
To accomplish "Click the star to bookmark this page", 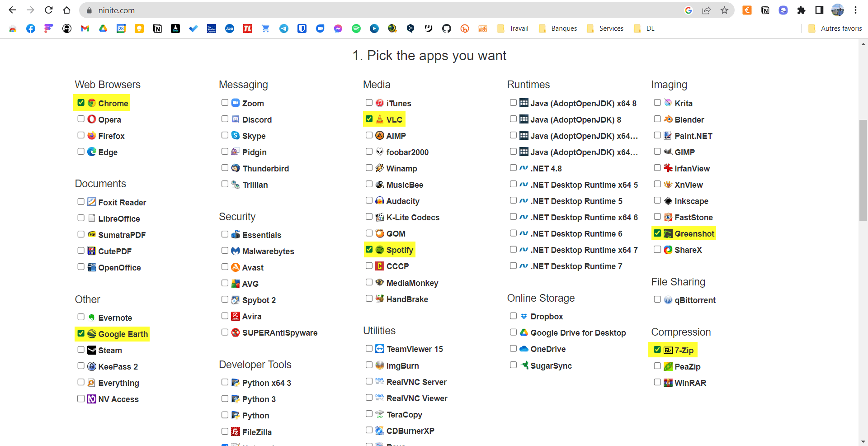I will 724,10.
